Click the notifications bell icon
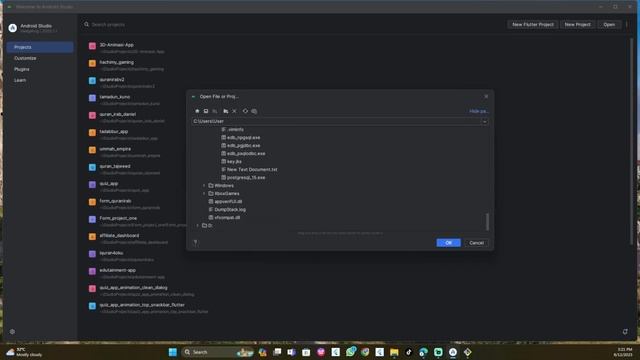 625,332
